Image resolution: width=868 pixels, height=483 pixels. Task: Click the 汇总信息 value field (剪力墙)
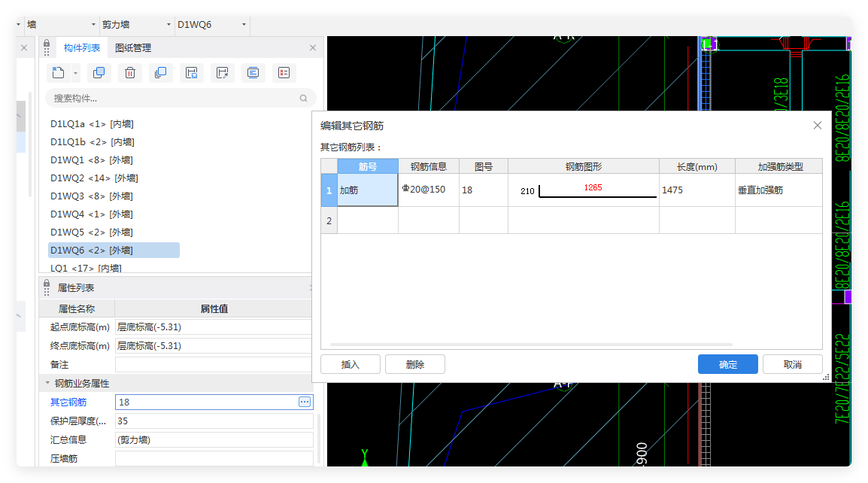tap(214, 440)
